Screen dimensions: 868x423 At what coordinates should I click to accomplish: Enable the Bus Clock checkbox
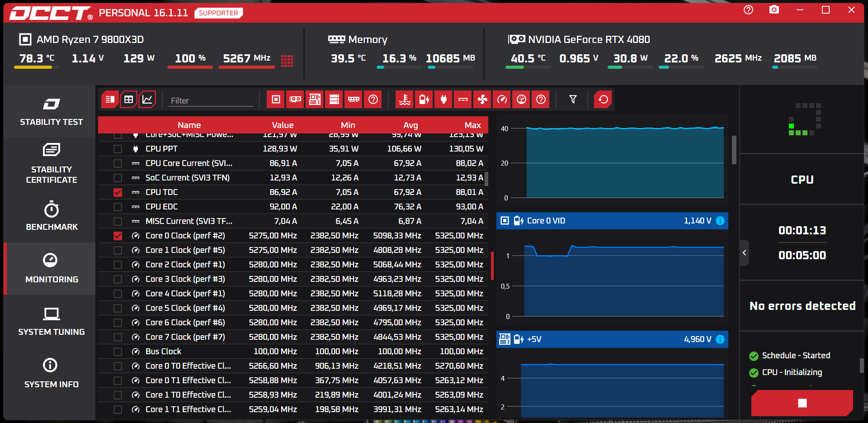coord(118,352)
